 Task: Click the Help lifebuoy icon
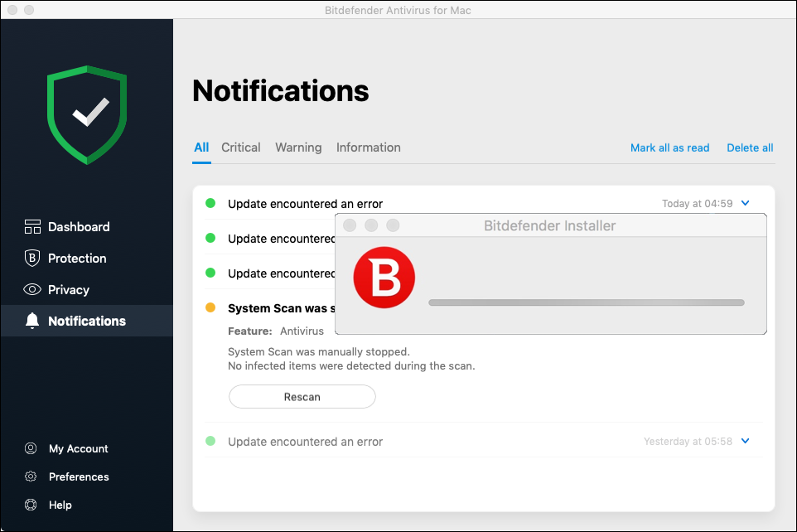31,505
